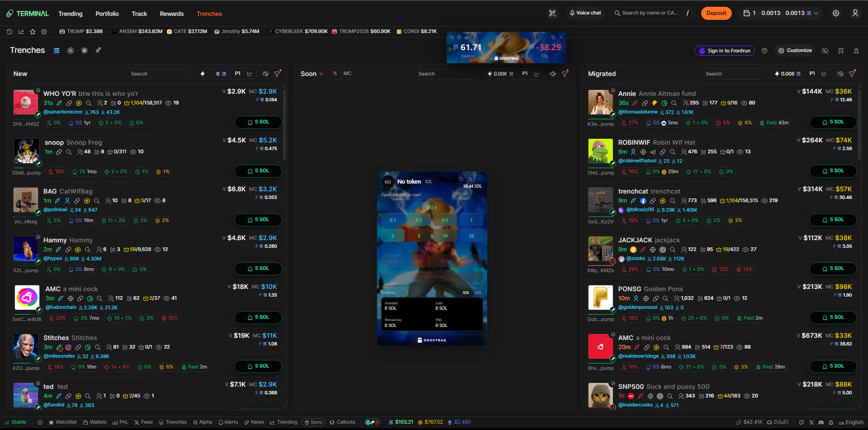
Task: Buy 5 SOL of snoop token
Action: tap(258, 171)
